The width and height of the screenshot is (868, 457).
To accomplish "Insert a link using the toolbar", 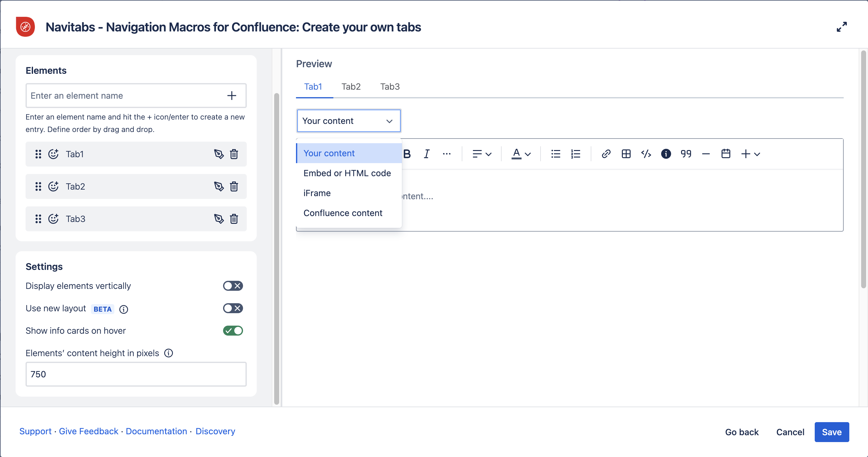I will pos(606,154).
